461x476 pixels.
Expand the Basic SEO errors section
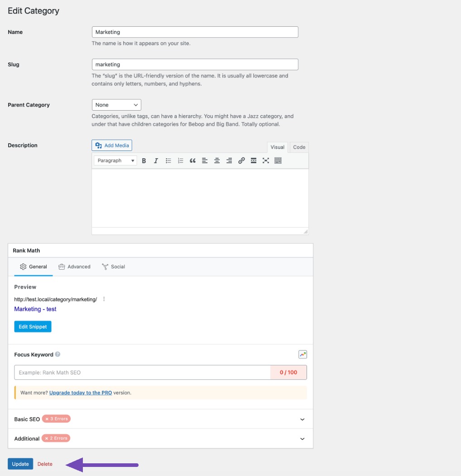[160, 419]
